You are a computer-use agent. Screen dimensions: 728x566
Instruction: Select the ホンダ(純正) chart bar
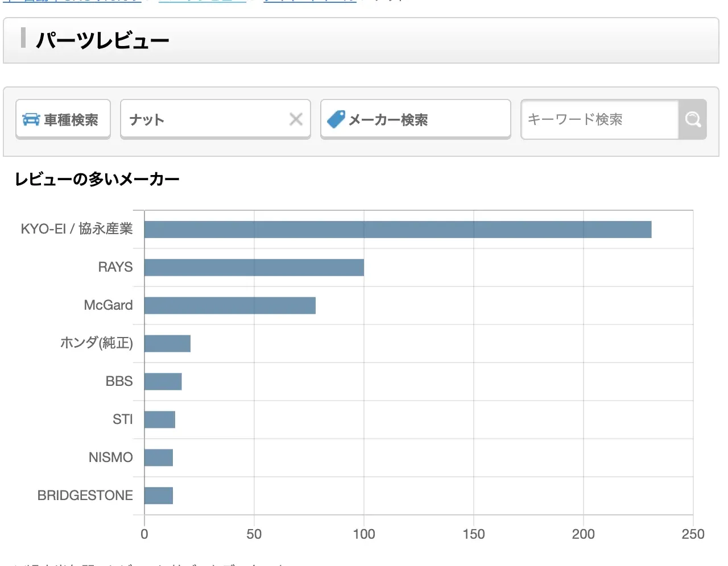click(x=167, y=344)
